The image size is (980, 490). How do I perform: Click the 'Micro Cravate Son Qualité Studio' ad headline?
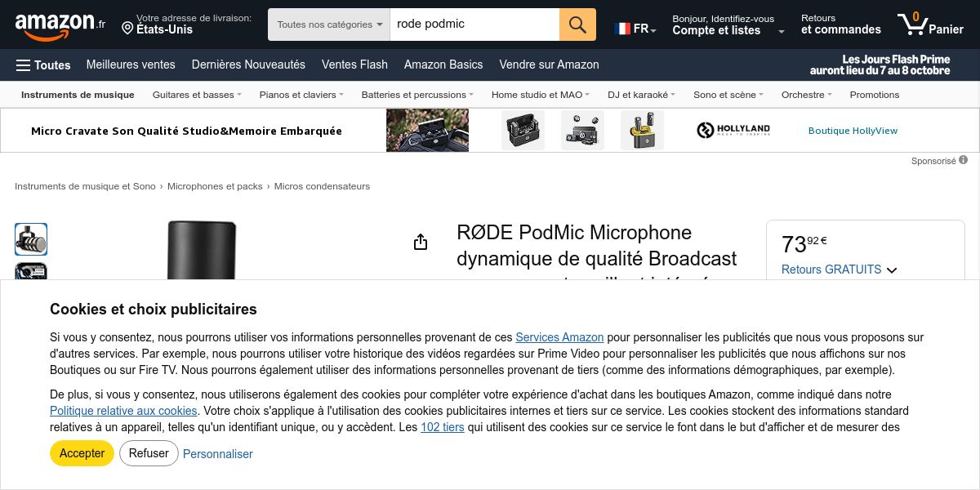(186, 131)
